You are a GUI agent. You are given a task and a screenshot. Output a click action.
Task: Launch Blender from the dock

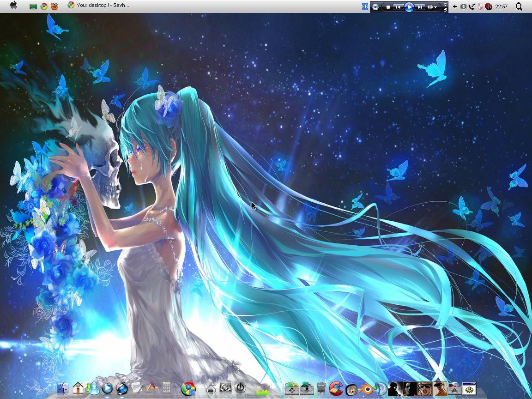[x=366, y=389]
